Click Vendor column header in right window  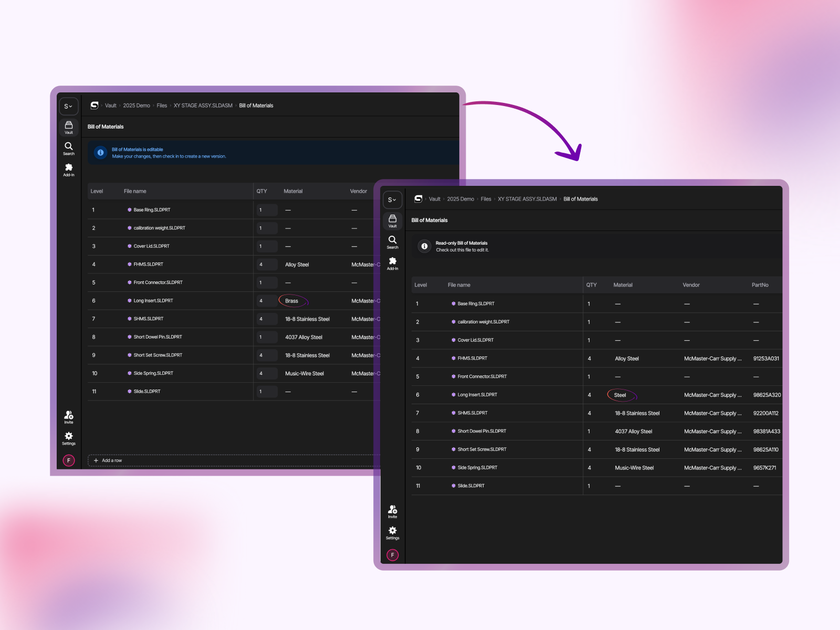click(x=691, y=285)
